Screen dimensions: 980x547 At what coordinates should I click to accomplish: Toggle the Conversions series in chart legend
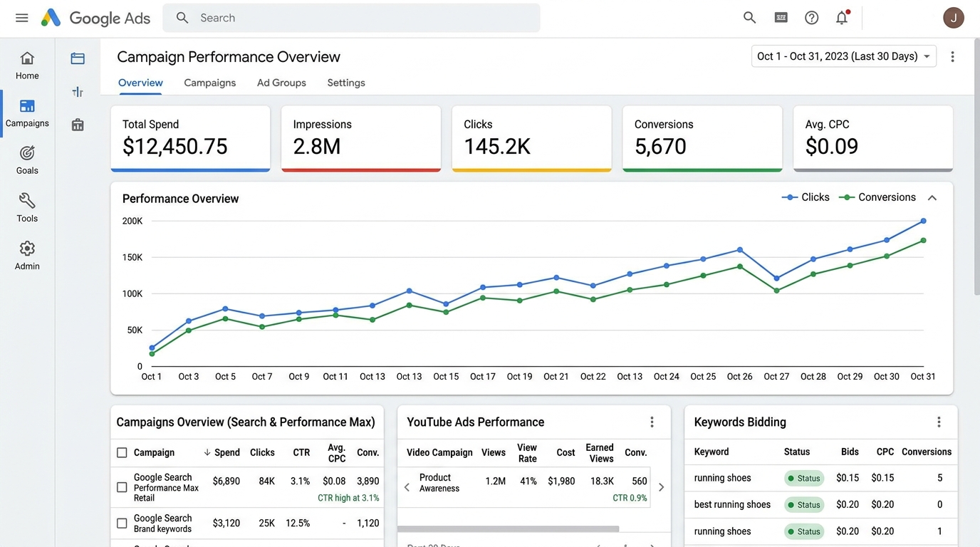tap(877, 197)
